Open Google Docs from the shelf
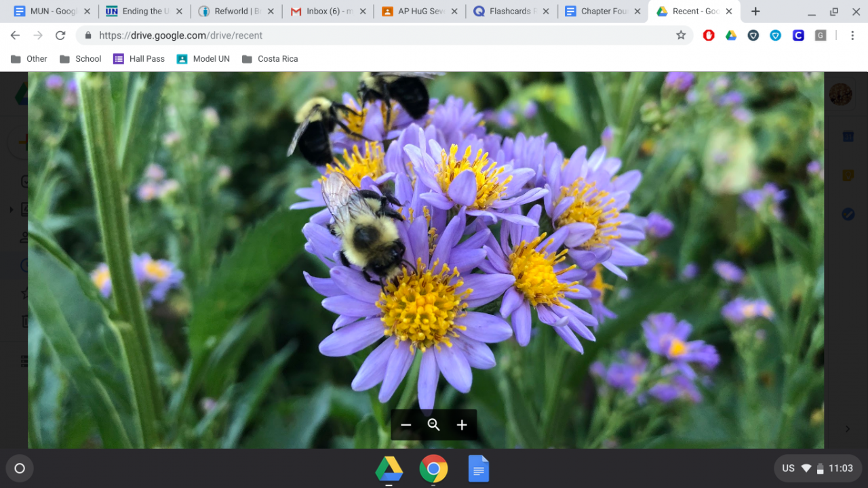The image size is (868, 488). pyautogui.click(x=478, y=468)
